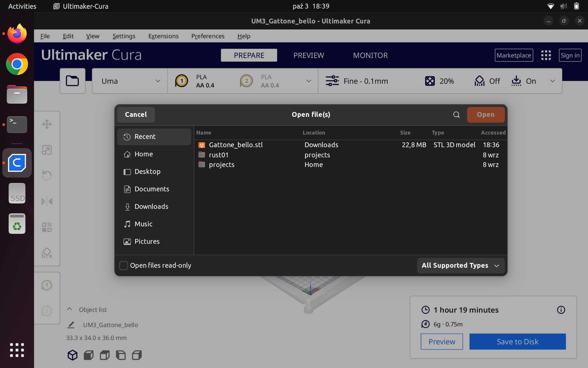Open the Edit menu

coord(68,36)
